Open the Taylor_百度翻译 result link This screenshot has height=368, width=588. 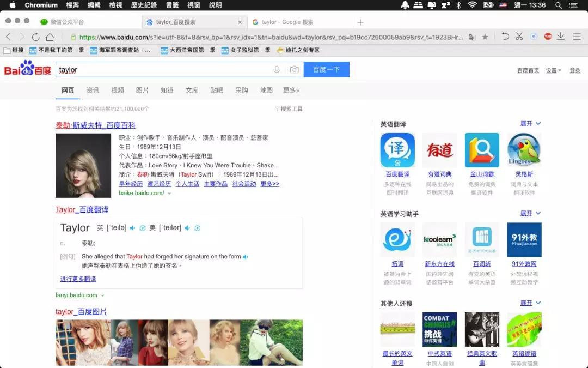point(82,209)
